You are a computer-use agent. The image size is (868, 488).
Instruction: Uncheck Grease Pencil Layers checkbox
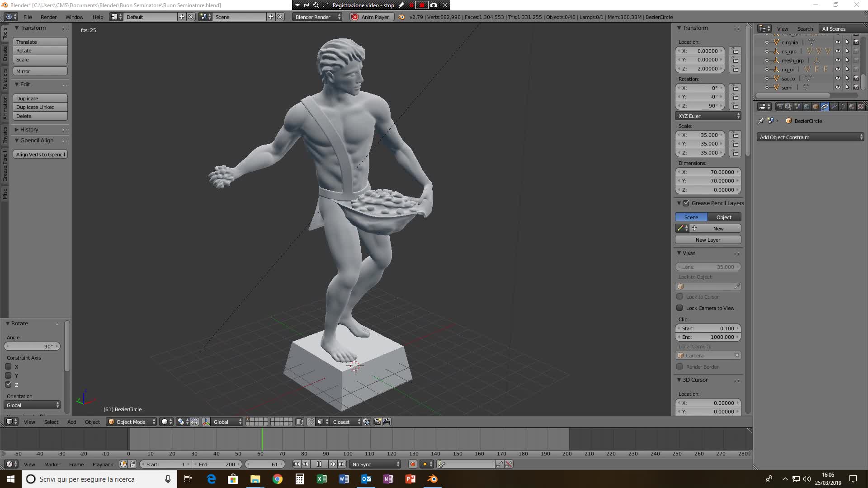686,203
